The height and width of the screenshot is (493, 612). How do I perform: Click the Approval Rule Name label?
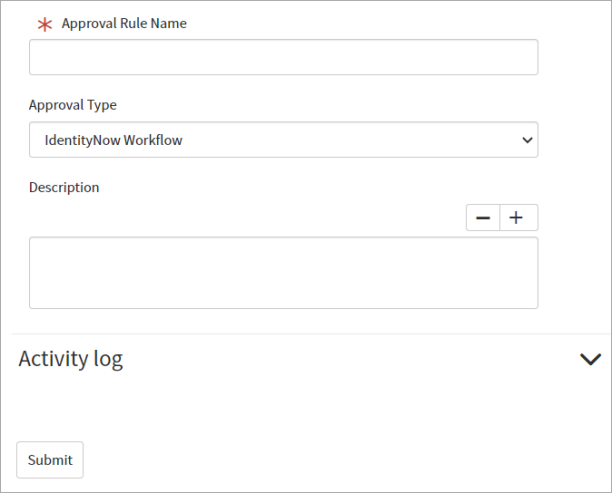click(124, 23)
